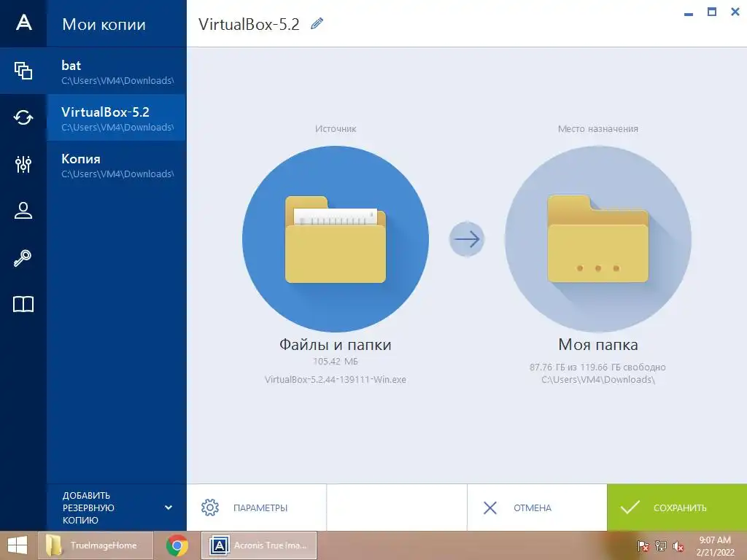The image size is (747, 560).
Task: Click the green Сохранить button
Action: point(677,507)
